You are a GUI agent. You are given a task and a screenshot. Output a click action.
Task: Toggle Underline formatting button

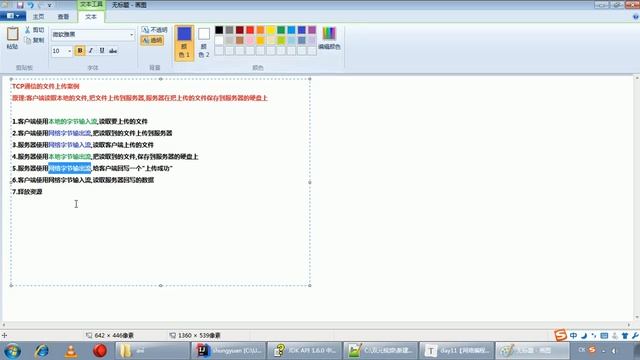point(102,51)
